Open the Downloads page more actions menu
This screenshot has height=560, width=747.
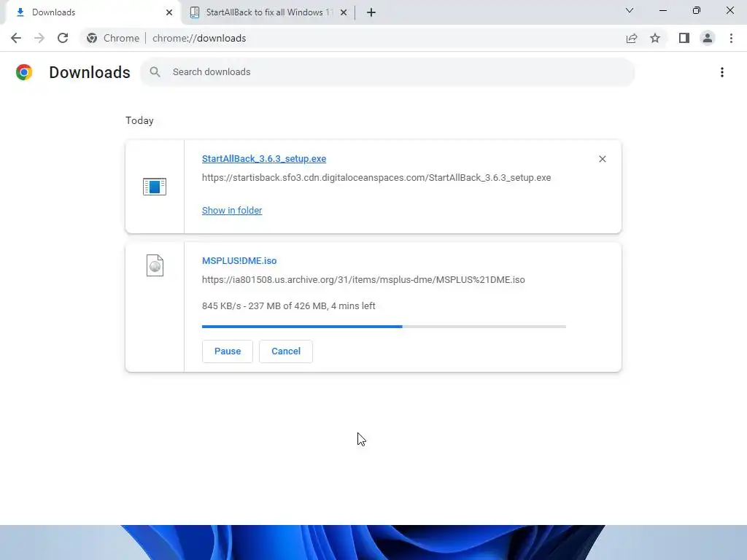point(722,72)
